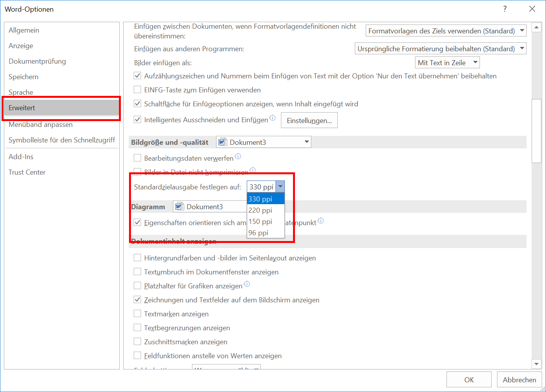
Task: Click Word document icon in Bildgröße und -qualität dropdown
Action: [x=222, y=142]
